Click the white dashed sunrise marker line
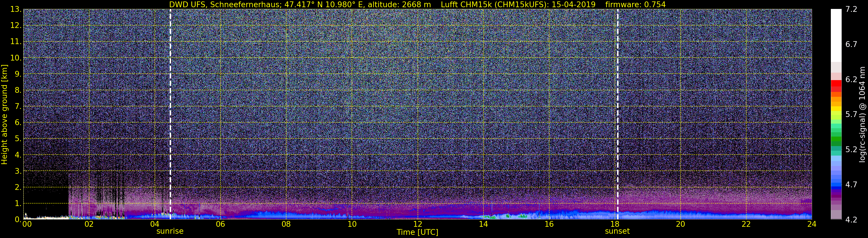 pyautogui.click(x=170, y=114)
